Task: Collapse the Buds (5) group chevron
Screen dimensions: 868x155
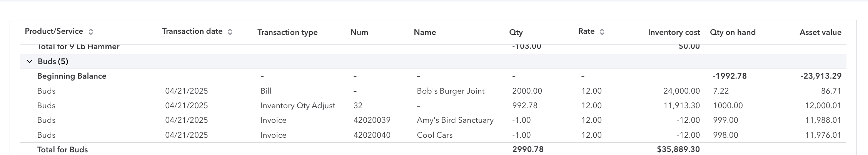Action: point(29,61)
